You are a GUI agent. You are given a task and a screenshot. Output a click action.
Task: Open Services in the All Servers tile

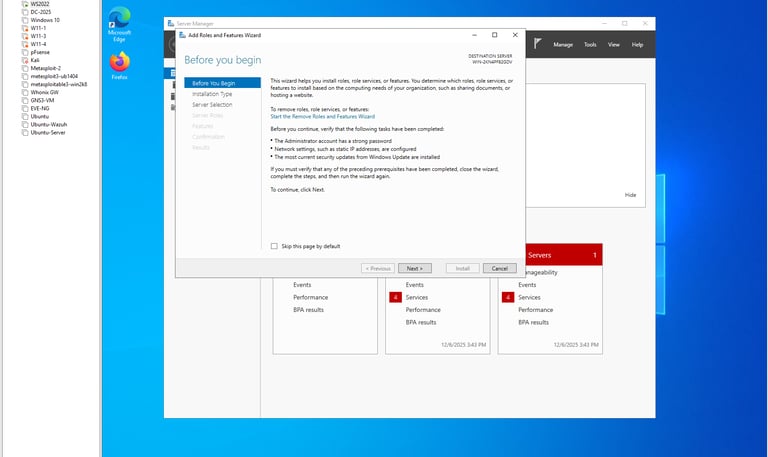click(529, 297)
